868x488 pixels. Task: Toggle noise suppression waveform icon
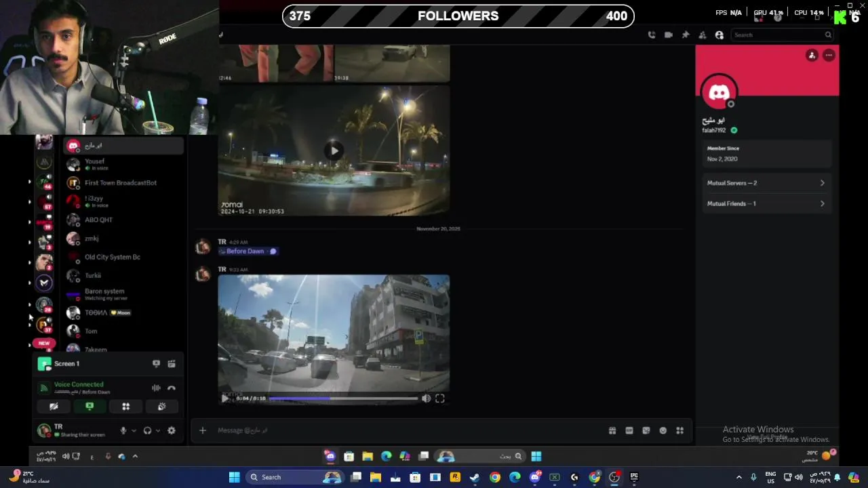coord(156,388)
